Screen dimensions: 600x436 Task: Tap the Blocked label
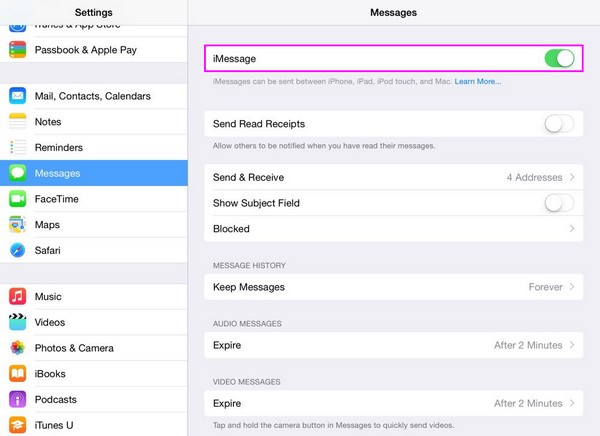point(231,229)
